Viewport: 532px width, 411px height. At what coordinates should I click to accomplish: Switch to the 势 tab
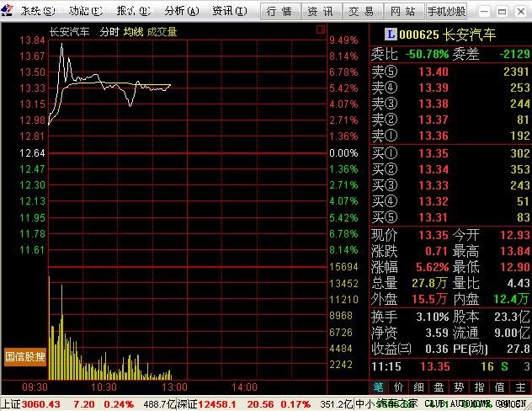(459, 387)
